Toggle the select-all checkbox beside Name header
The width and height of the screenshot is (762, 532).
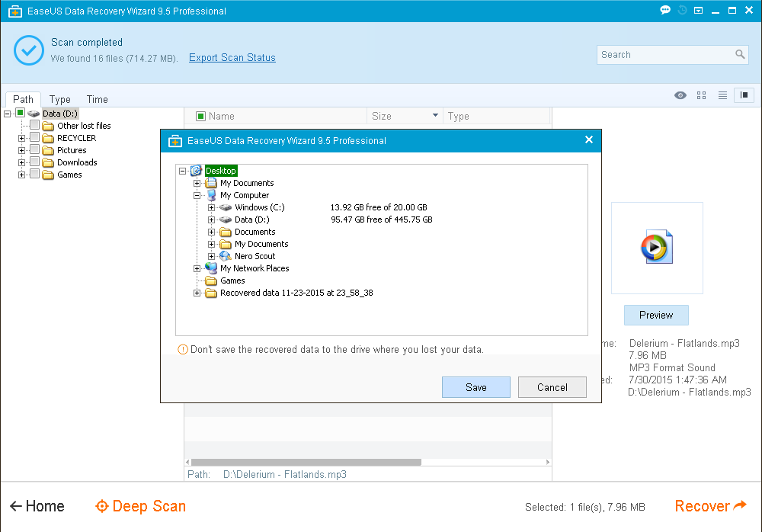pyautogui.click(x=200, y=116)
